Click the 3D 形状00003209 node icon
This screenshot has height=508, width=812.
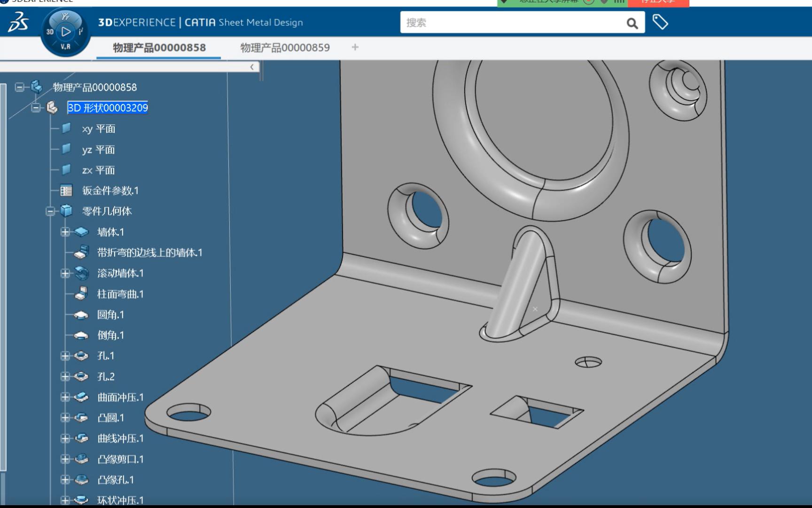(x=52, y=108)
